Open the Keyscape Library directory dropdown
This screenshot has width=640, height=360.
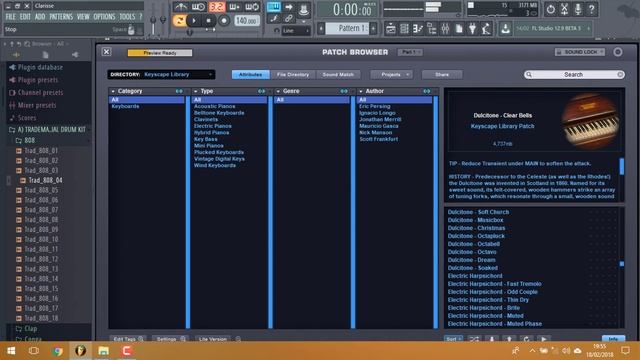[161, 74]
